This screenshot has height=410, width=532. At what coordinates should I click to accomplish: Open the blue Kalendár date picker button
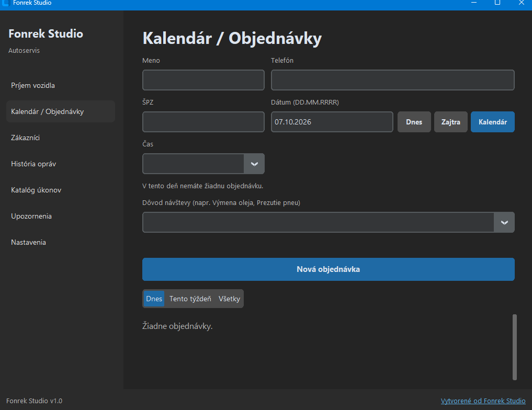[x=493, y=122]
